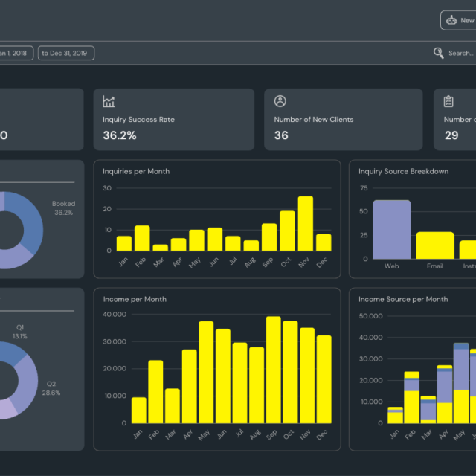Click the clipboard icon on the rightmost card

click(448, 102)
